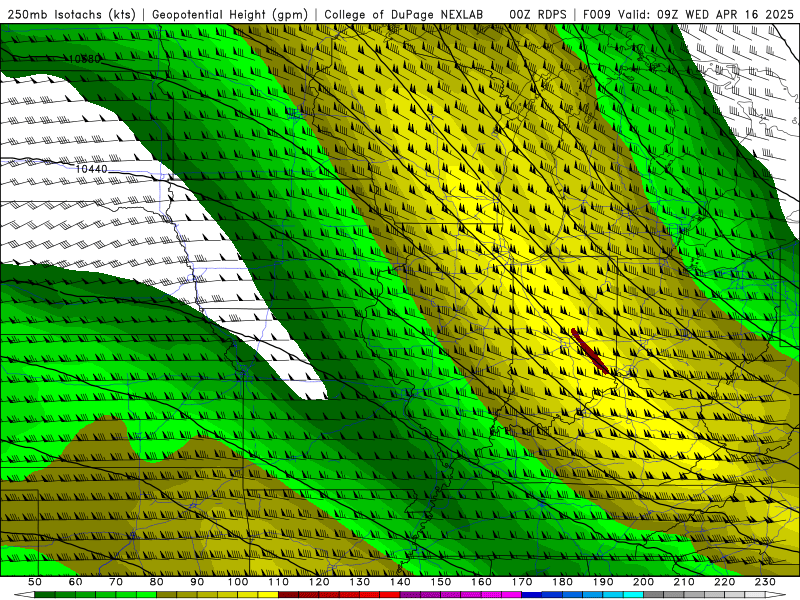Click the 110 label on the color scale
The width and height of the screenshot is (800, 600).
[x=279, y=582]
